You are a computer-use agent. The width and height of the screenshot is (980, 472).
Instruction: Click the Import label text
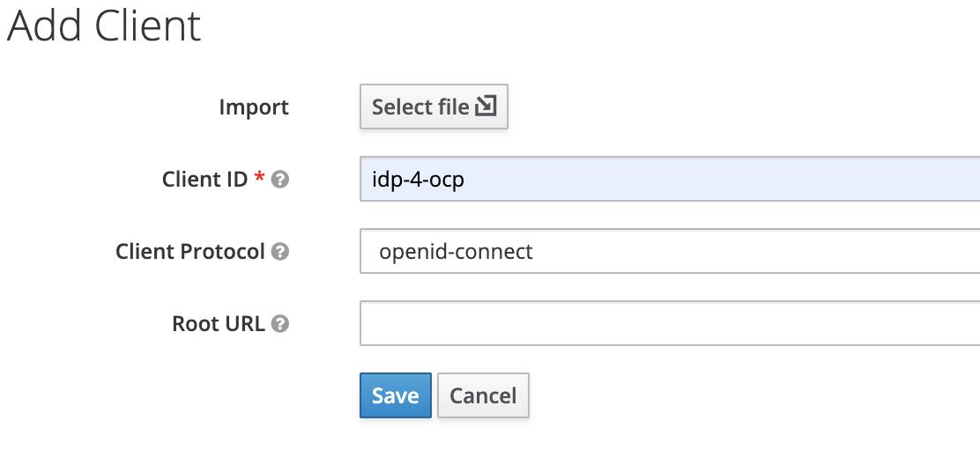[x=254, y=107]
